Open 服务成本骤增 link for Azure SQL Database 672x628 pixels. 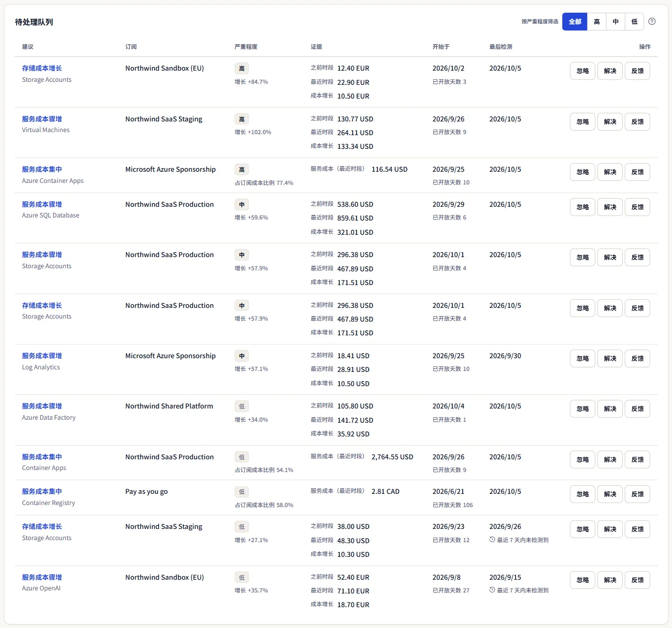click(x=42, y=204)
